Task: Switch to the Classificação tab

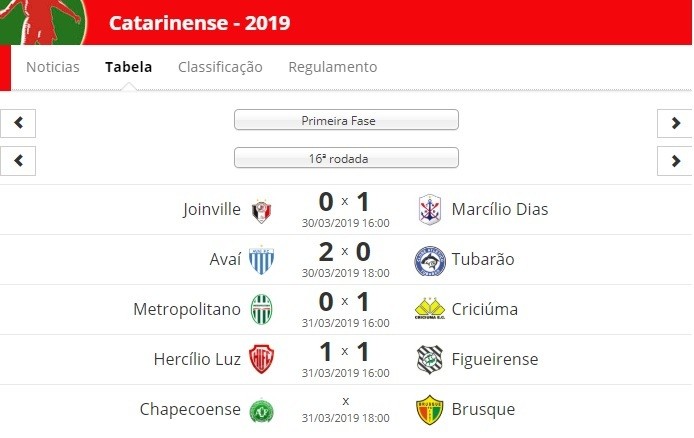Action: 220,67
